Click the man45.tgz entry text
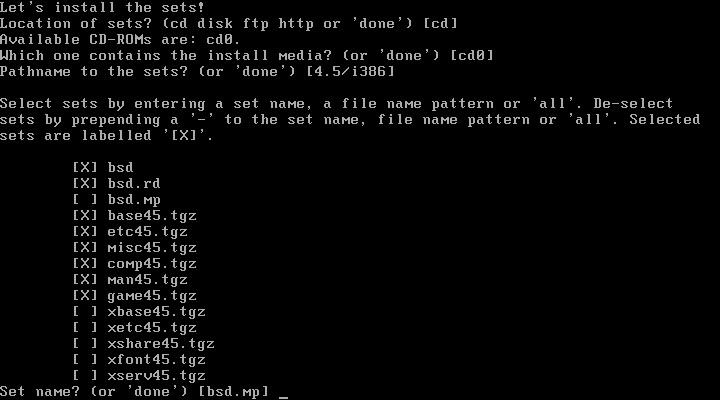Viewport: 720px width, 400px height. (x=147, y=280)
